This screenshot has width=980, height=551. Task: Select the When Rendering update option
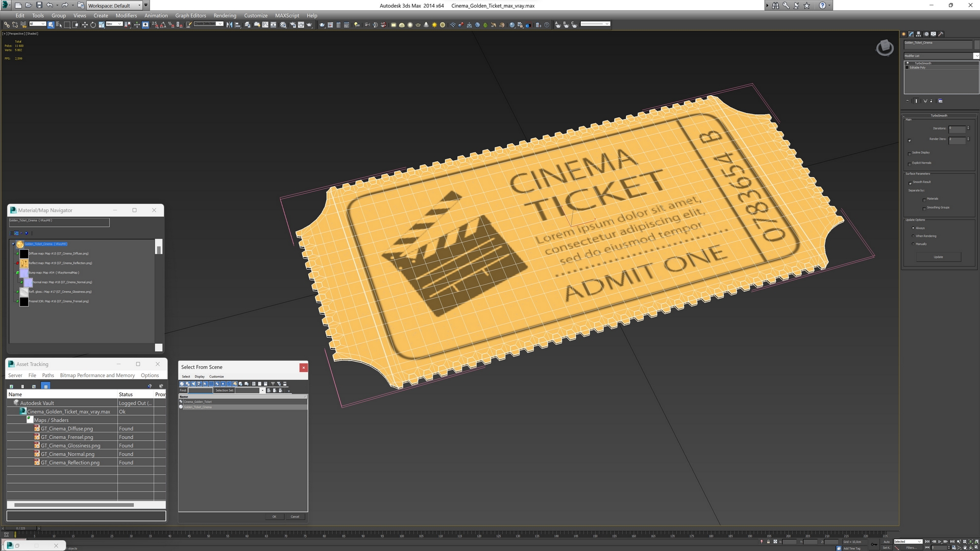(913, 236)
